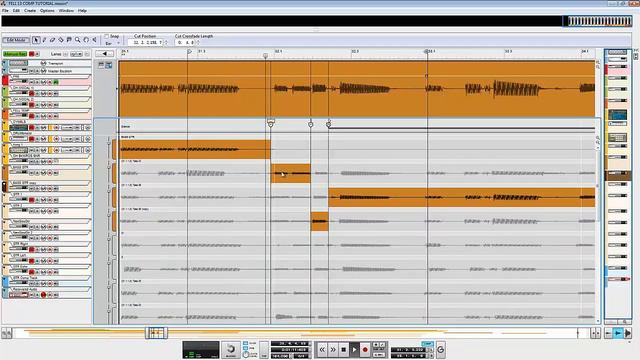The width and height of the screenshot is (640, 360).
Task: Open the Window menu
Action: tap(66, 11)
